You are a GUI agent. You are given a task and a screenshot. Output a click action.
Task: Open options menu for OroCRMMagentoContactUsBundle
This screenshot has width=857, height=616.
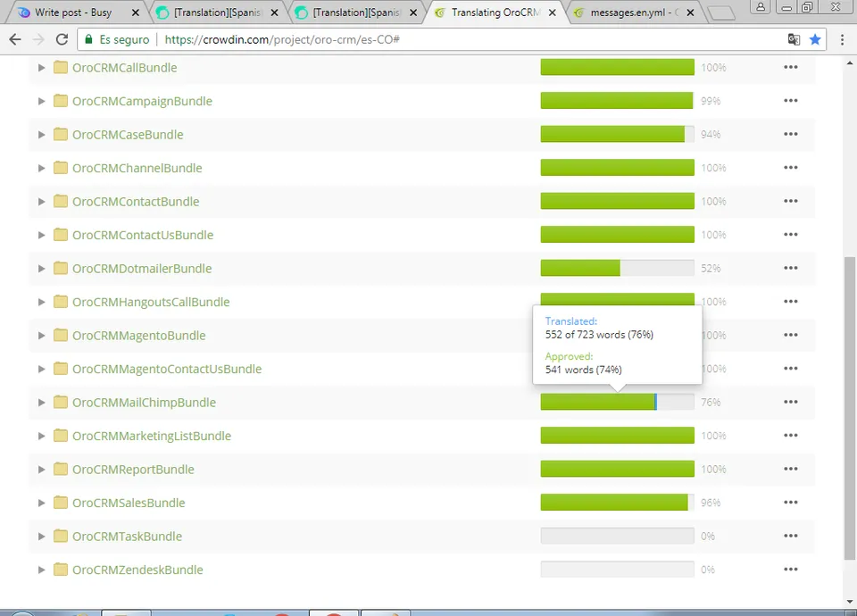(790, 369)
